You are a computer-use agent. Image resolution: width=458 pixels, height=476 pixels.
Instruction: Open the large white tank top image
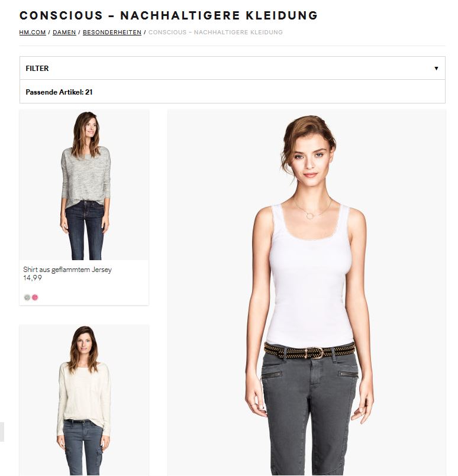pyautogui.click(x=307, y=293)
